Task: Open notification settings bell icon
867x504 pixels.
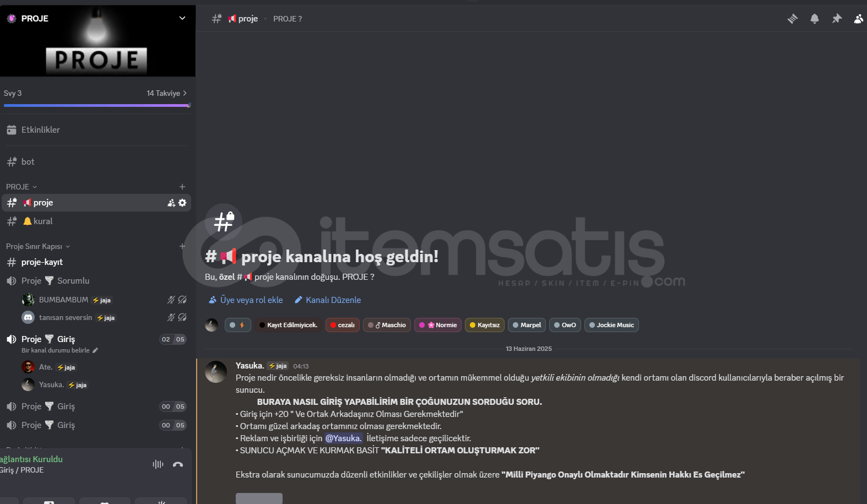Action: (x=815, y=19)
